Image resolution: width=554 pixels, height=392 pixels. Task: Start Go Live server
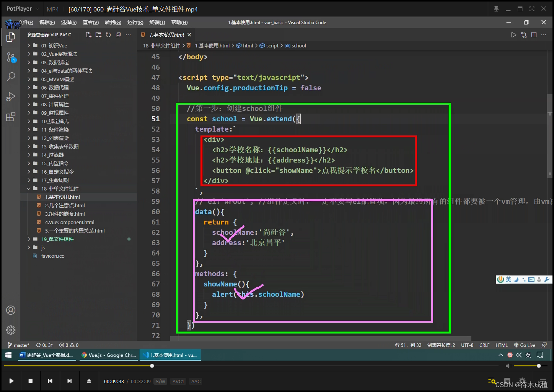[x=525, y=345]
